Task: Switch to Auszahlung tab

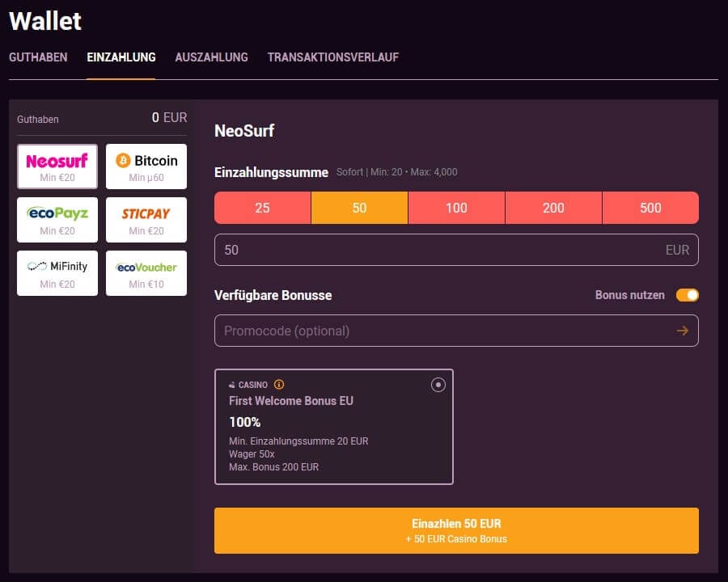Action: [x=211, y=57]
